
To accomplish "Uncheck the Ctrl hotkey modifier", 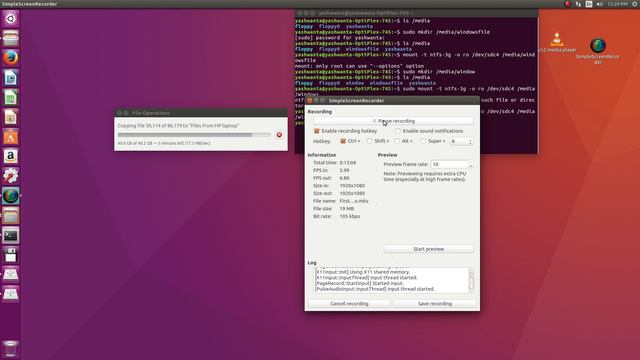I will click(x=343, y=141).
